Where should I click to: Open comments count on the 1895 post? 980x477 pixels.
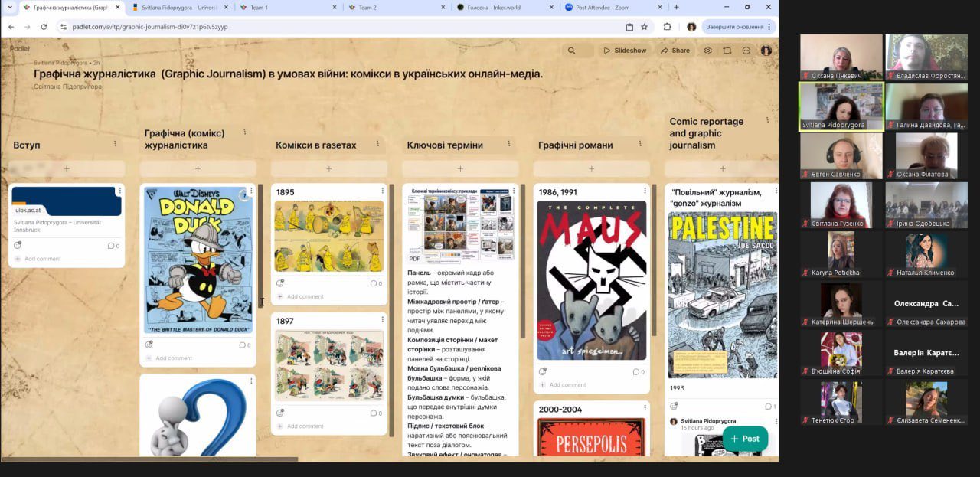[376, 283]
